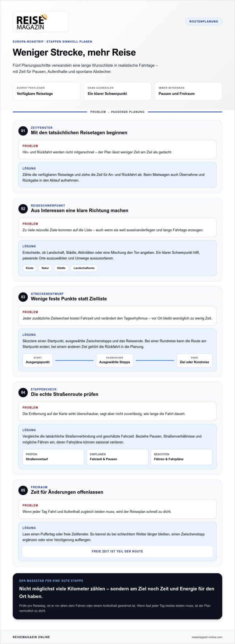The image size is (235, 644).
Task: Open the Verfügbare Reisetage card
Action: (47, 91)
